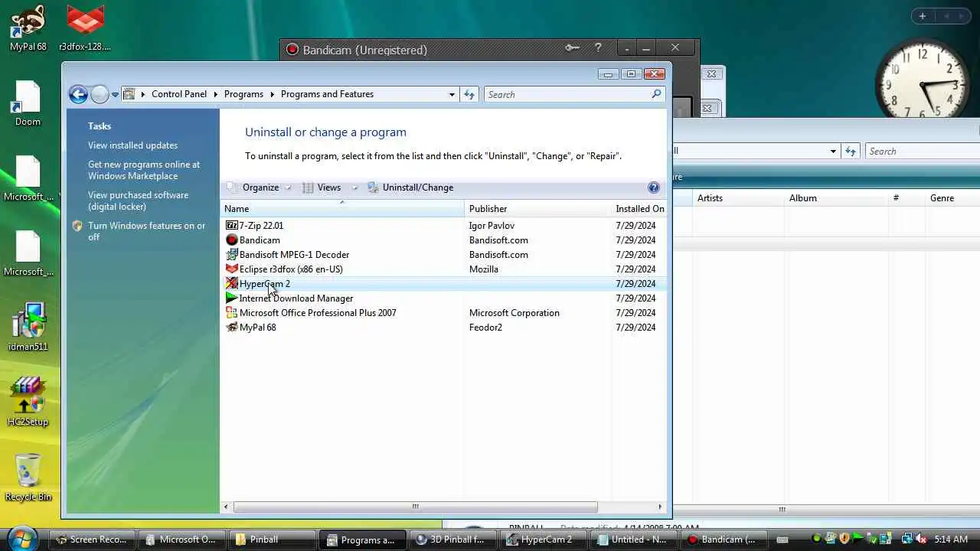Click the Control Panel breadcrumb
The height and width of the screenshot is (551, 980).
[x=179, y=94]
